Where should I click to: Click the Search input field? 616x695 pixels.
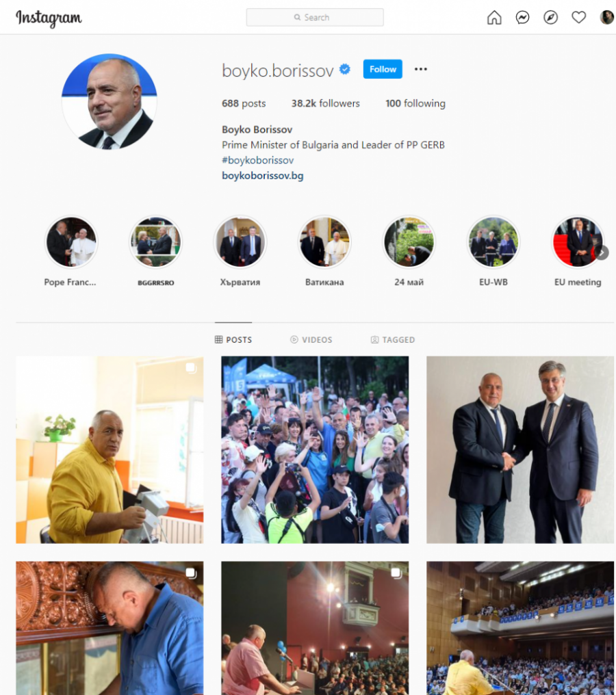click(x=315, y=17)
